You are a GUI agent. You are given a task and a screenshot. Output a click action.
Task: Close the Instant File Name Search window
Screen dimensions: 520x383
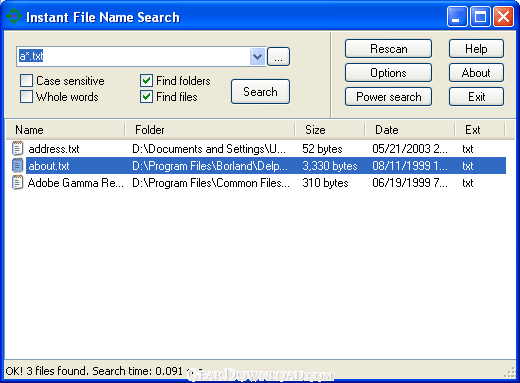[x=503, y=16]
